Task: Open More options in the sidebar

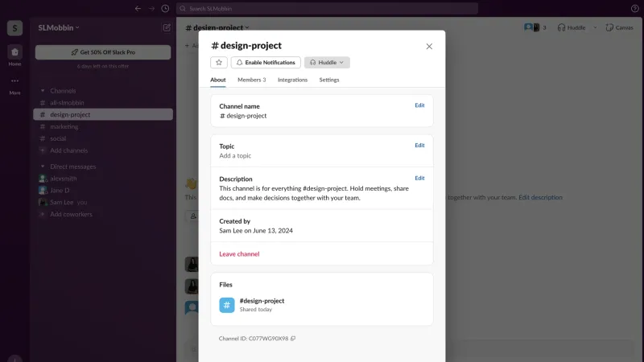Action: coord(14,85)
